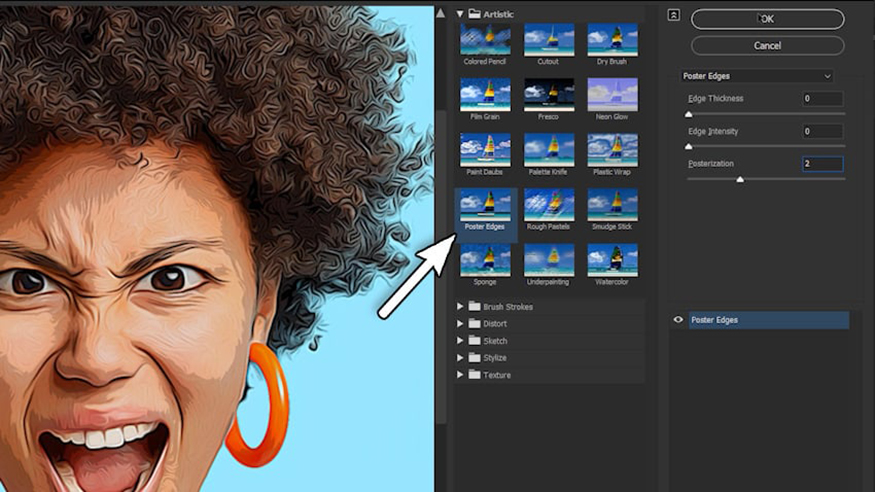Apply the Sponge filter thumbnail
Viewport: 875px width, 492px height.
tap(485, 260)
